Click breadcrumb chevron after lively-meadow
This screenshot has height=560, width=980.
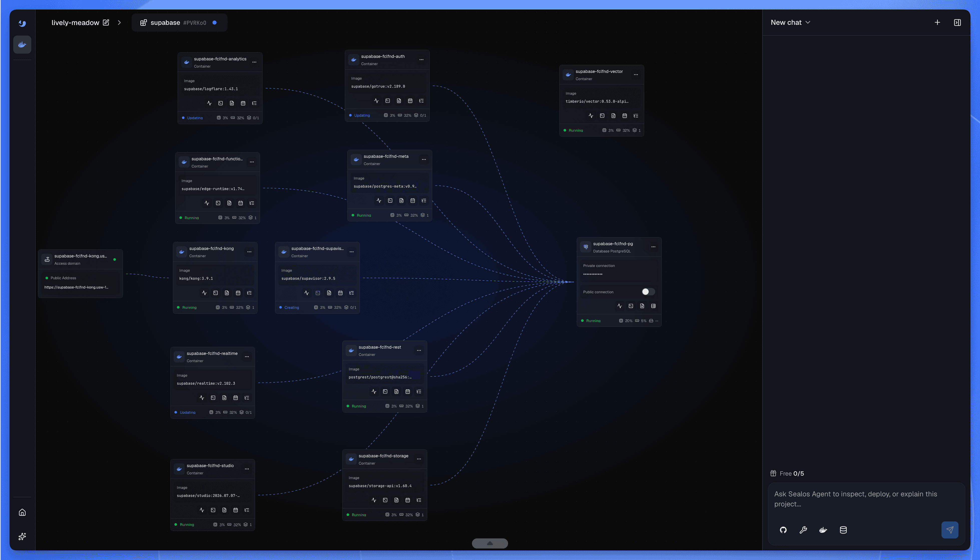tap(119, 23)
